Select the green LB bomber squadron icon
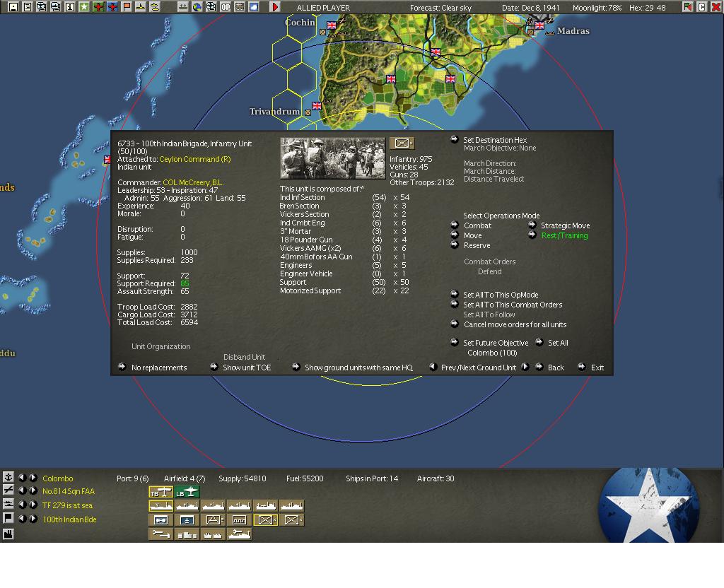Screen dimensions: 724x588 point(187,492)
